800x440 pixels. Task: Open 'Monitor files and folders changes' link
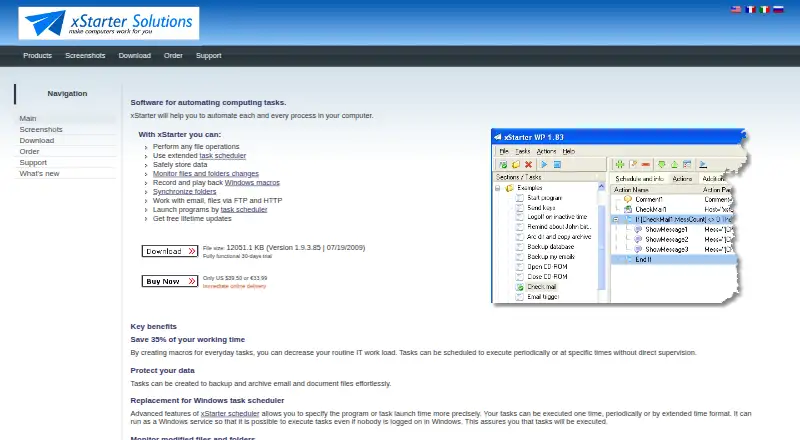pos(206,174)
